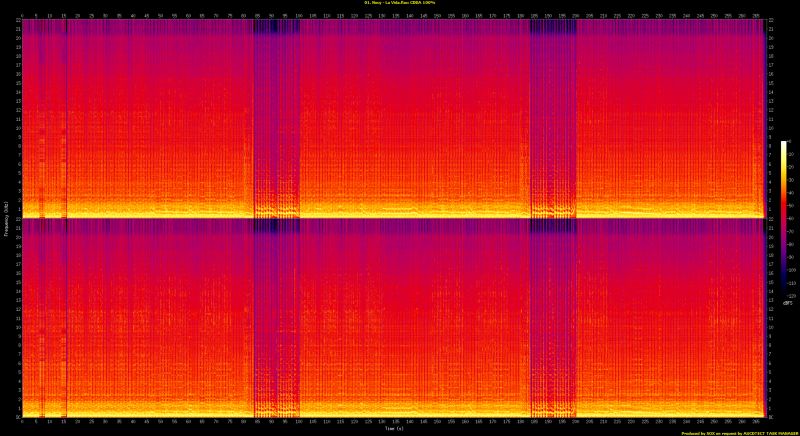Click the 200 mark on the top time axis
The image size is (800, 436).
tap(575, 16)
